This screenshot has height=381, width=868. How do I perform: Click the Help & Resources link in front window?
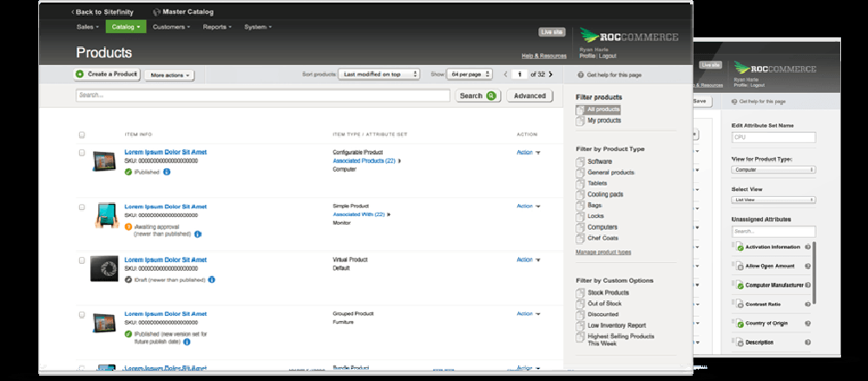[543, 56]
